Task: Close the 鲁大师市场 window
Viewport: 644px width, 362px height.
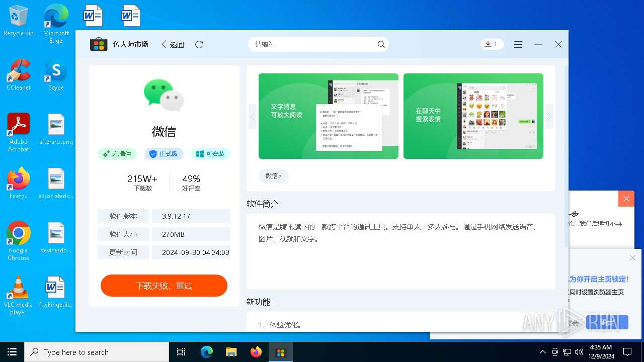Action: coord(558,44)
